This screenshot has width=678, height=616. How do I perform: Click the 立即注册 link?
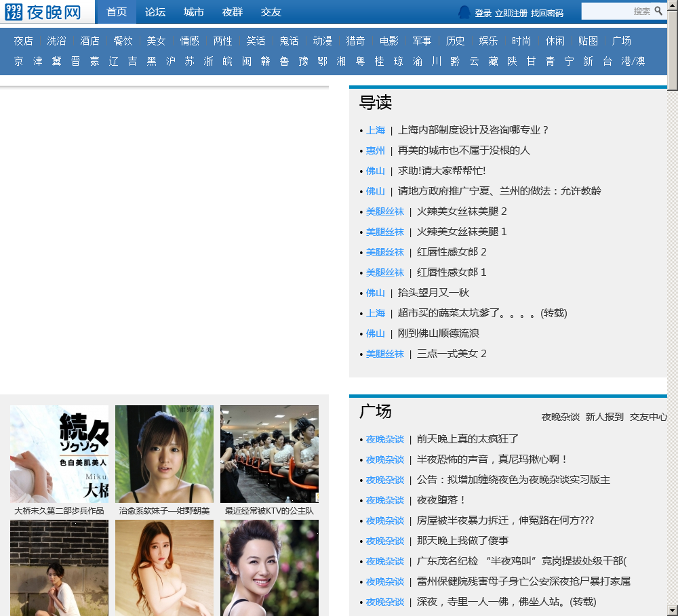tap(511, 14)
